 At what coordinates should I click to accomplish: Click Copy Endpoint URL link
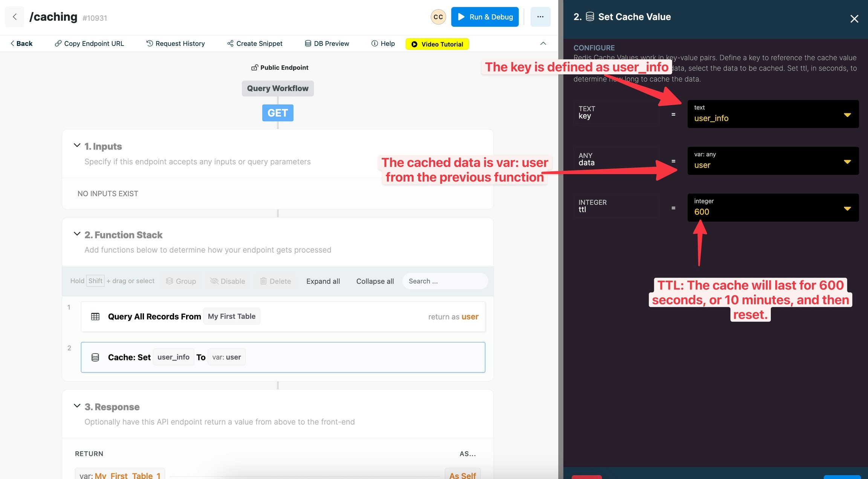point(89,43)
